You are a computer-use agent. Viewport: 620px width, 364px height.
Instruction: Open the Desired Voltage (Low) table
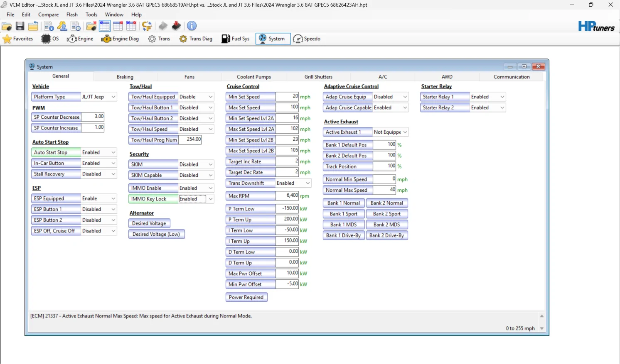[156, 235]
